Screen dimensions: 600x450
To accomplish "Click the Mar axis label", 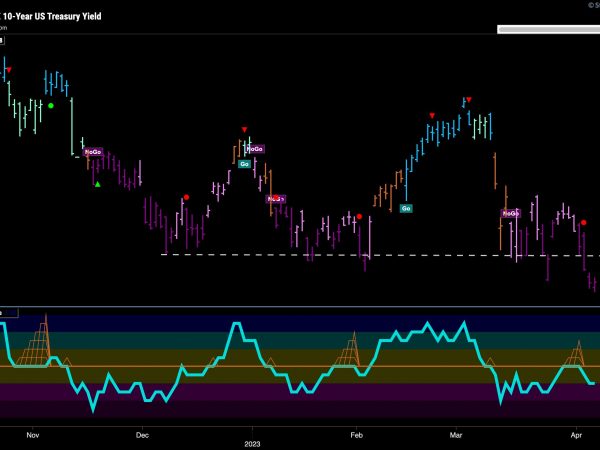I will [456, 435].
